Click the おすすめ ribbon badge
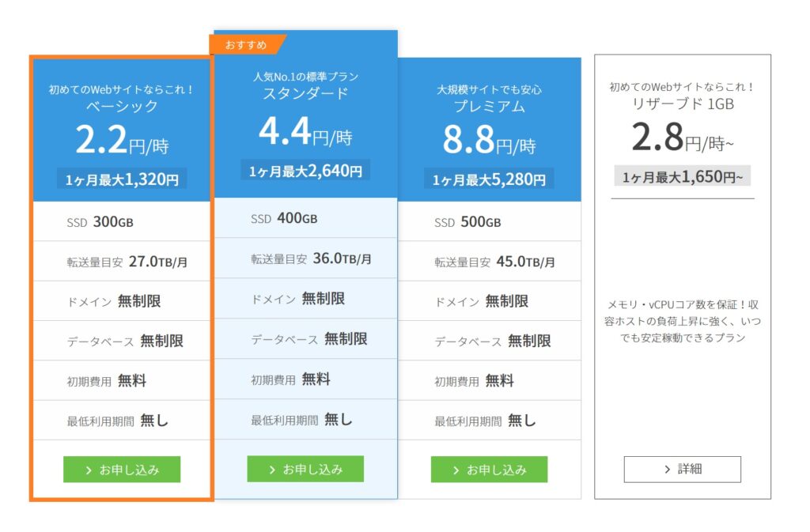 [x=247, y=45]
